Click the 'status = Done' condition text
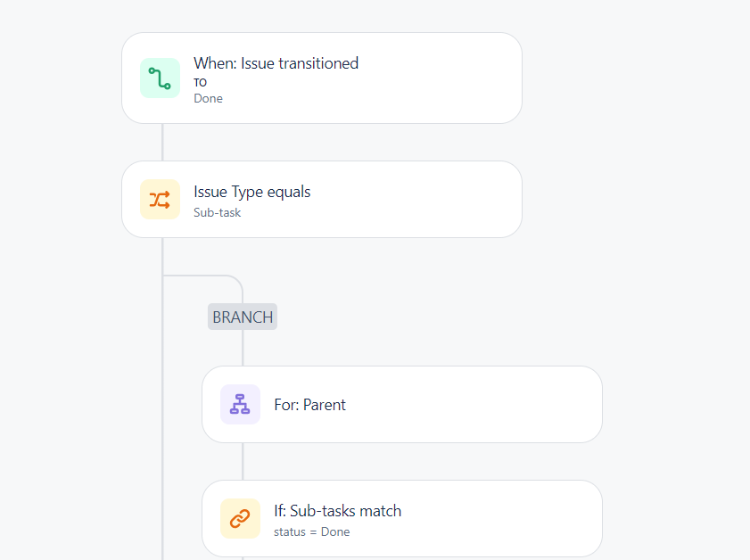750x560 pixels. [312, 531]
